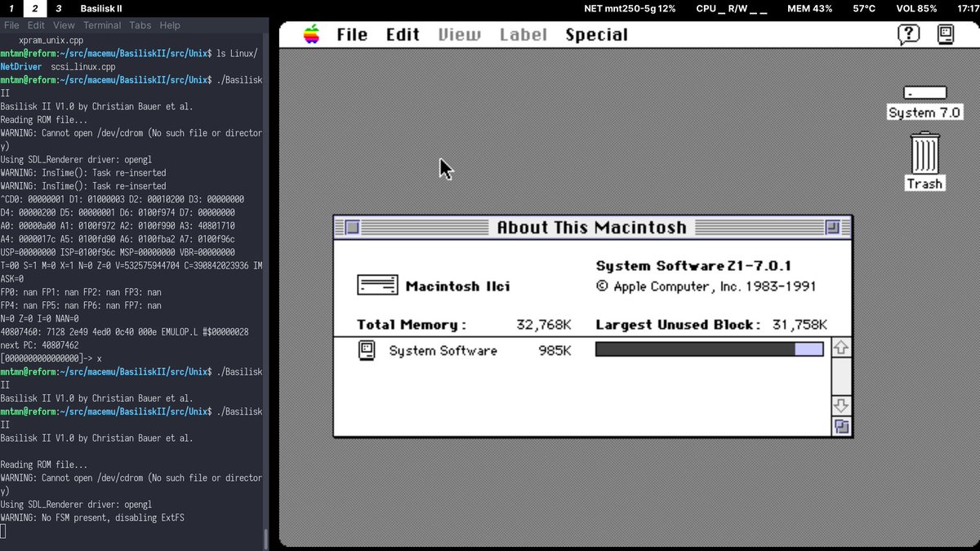Image resolution: width=980 pixels, height=551 pixels.
Task: Click the greyed View menu
Action: [x=459, y=34]
